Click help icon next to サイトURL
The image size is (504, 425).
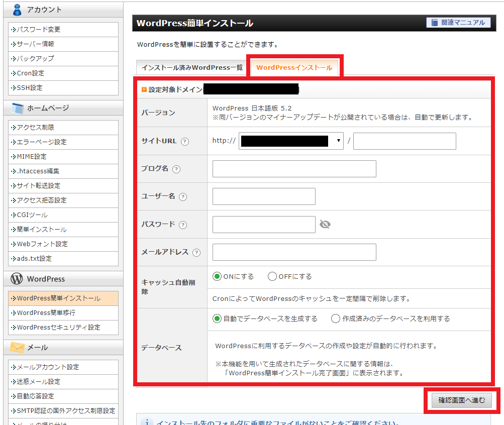tap(185, 142)
